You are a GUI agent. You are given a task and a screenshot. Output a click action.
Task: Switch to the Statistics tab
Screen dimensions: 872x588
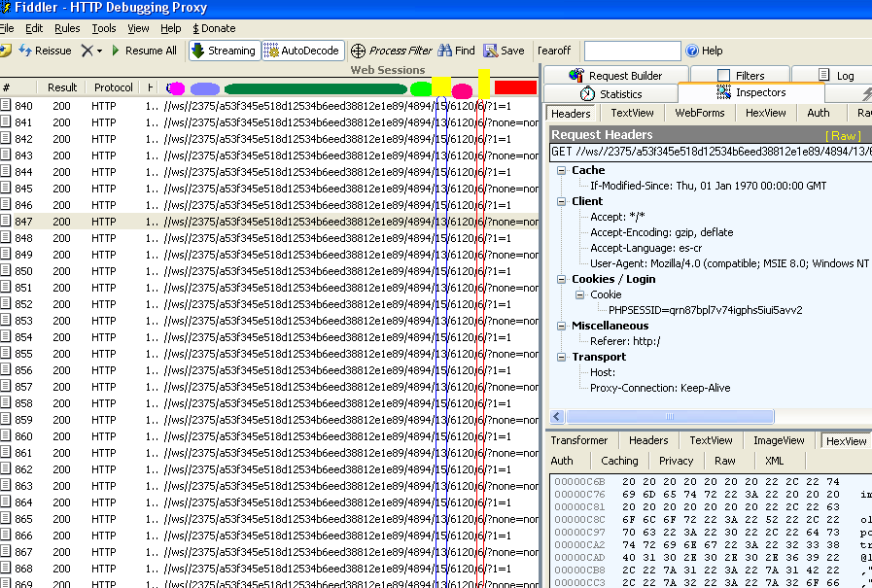610,94
